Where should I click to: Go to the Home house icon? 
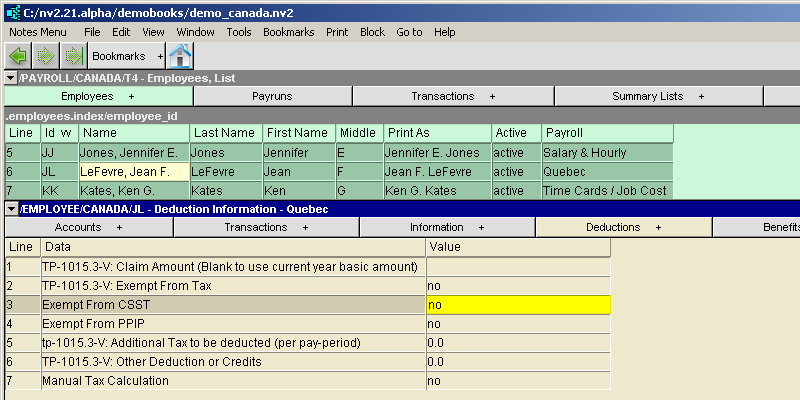point(180,56)
